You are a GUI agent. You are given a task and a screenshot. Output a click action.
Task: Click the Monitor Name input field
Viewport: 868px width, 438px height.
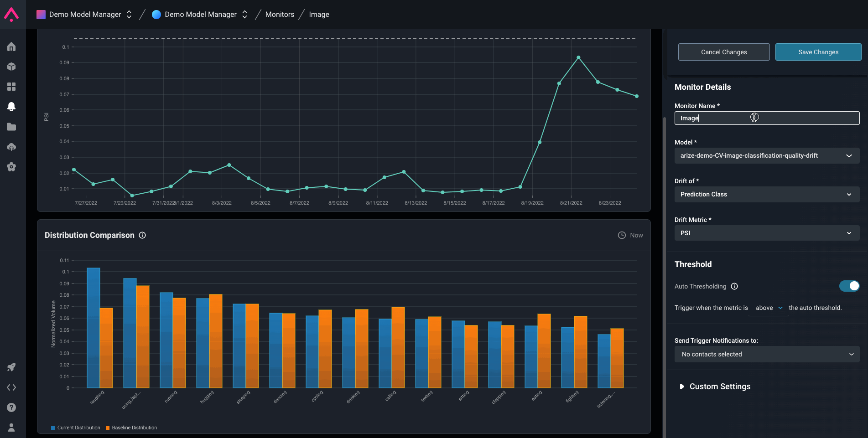pyautogui.click(x=767, y=118)
